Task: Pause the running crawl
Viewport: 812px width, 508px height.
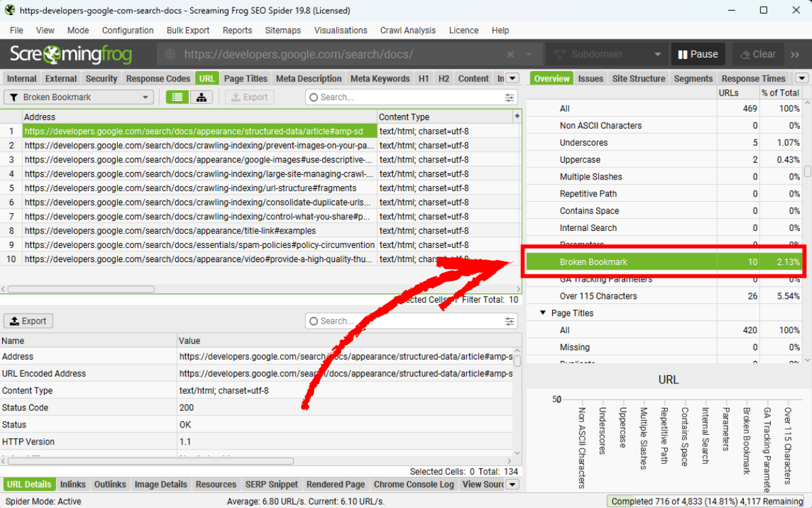Action: point(697,54)
